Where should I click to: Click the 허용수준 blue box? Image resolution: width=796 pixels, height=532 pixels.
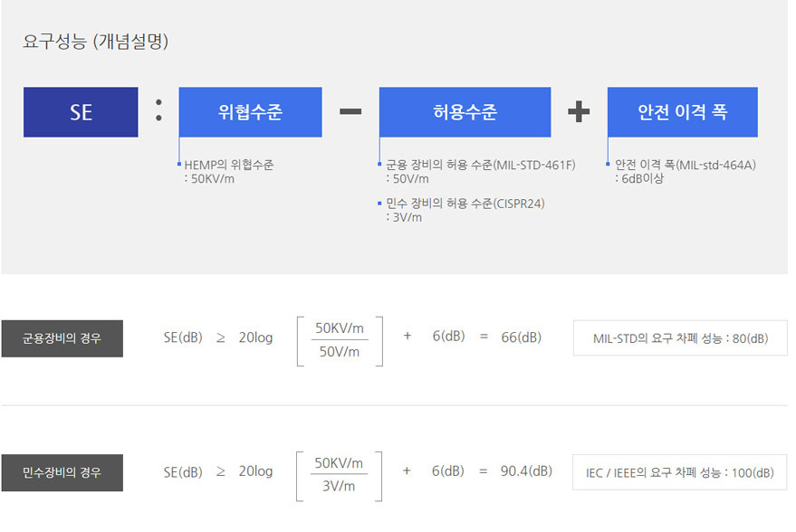(x=465, y=112)
